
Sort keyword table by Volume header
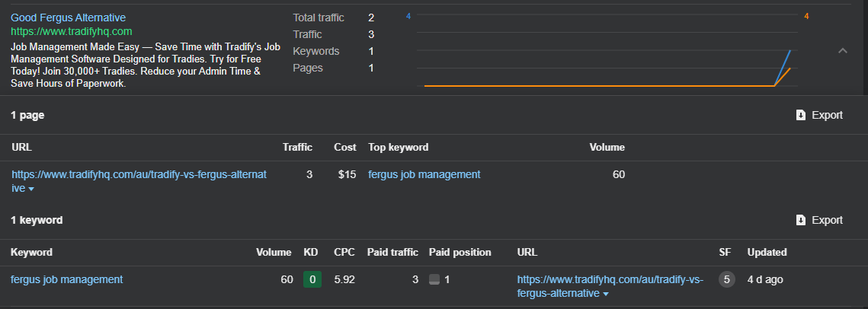point(274,253)
